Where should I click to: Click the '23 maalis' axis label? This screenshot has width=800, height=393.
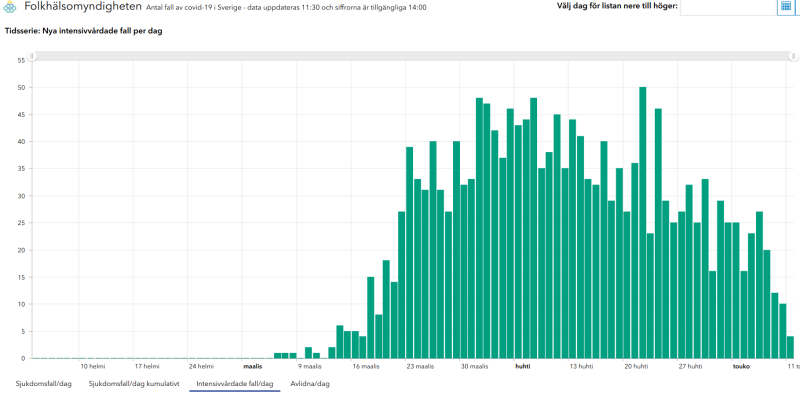tap(420, 366)
